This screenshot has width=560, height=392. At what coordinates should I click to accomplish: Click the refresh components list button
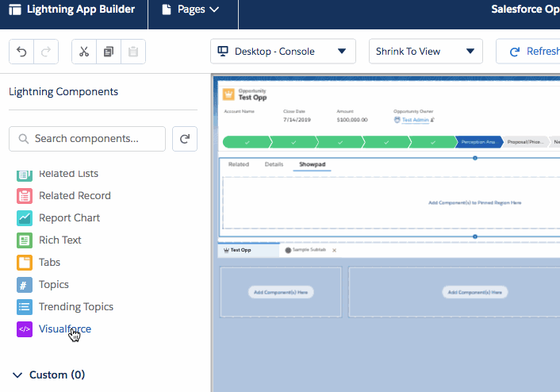click(x=185, y=139)
